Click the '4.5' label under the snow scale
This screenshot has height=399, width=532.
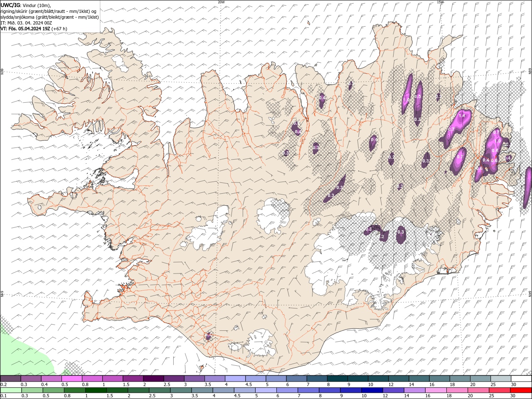(249, 384)
